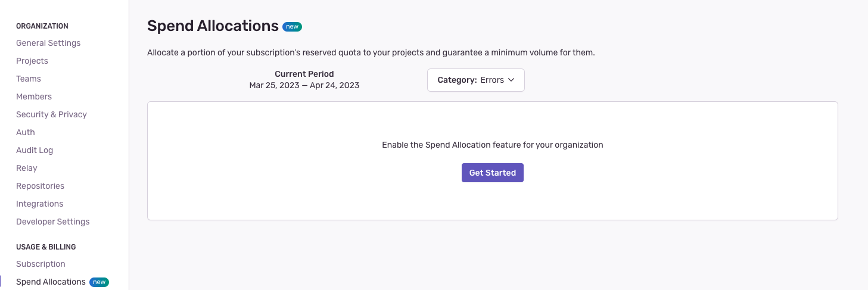Navigate to Developer Settings
This screenshot has height=290, width=868.
(x=53, y=222)
